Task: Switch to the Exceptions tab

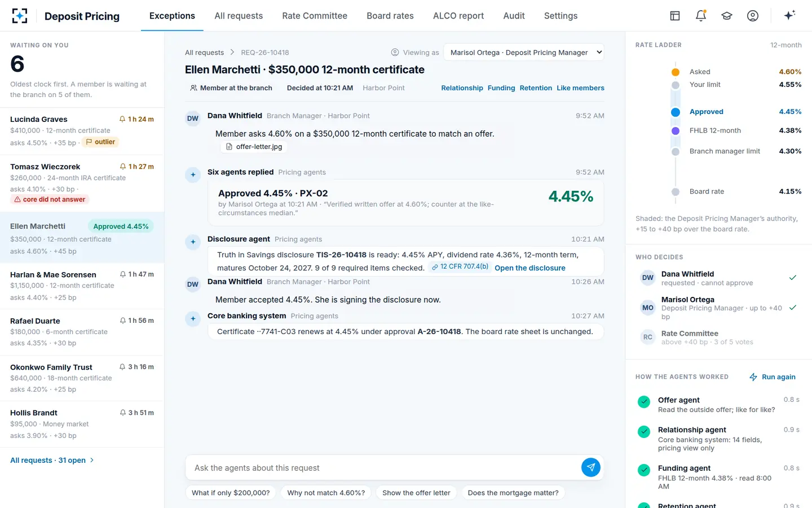Action: 172,16
